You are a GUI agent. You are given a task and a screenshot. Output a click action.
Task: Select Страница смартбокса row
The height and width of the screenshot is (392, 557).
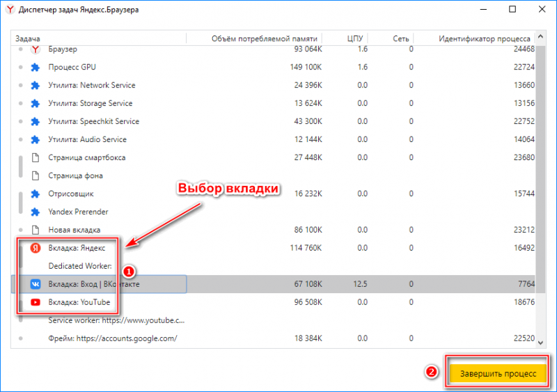coord(273,157)
